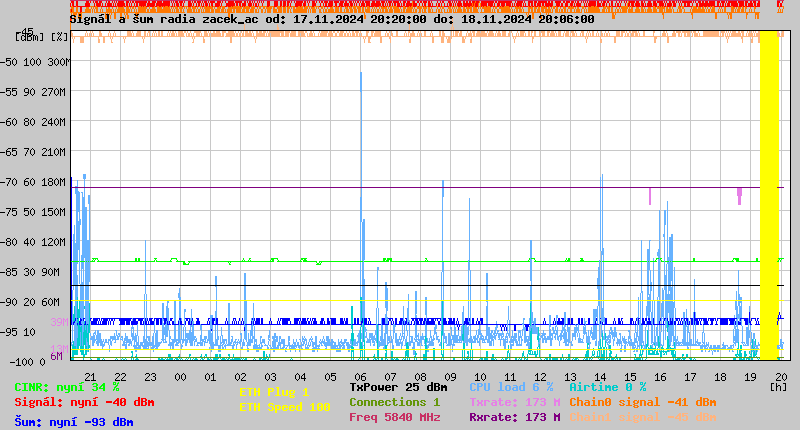The image size is (800, 430).
Task: Click the '-100 0' y-axis label
Action: (27, 362)
